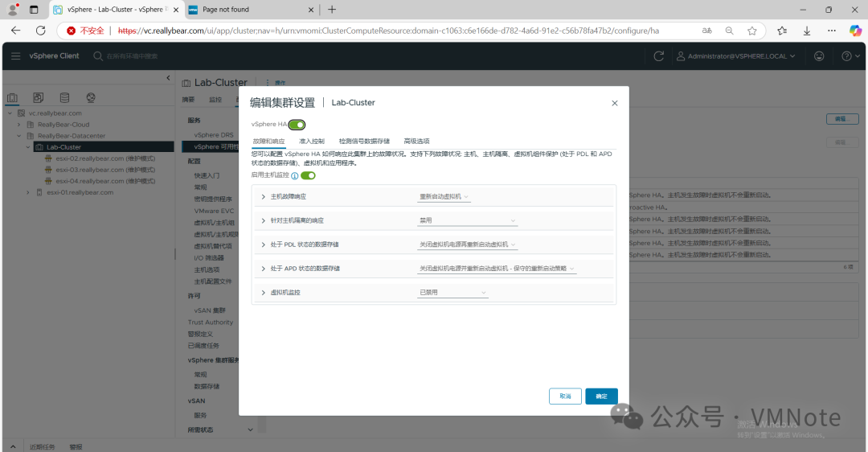Open the 处于 APD 状态的数据存储 dropdown

(497, 269)
